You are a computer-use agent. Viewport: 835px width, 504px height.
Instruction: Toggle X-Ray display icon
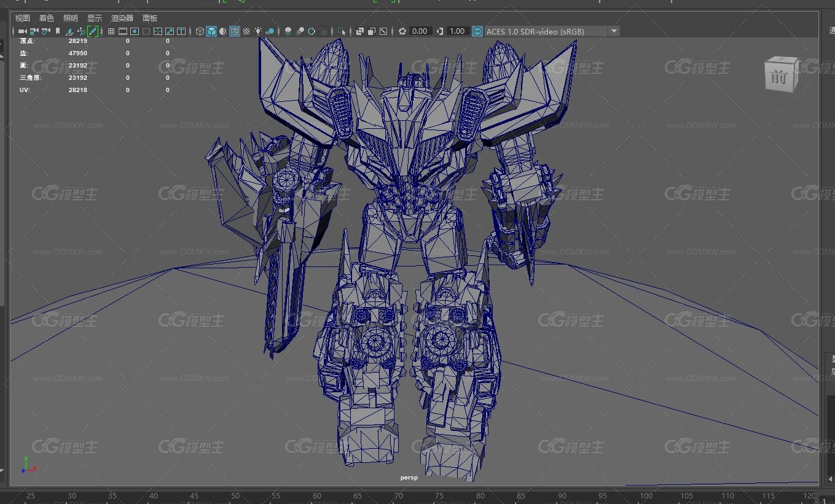(x=359, y=31)
